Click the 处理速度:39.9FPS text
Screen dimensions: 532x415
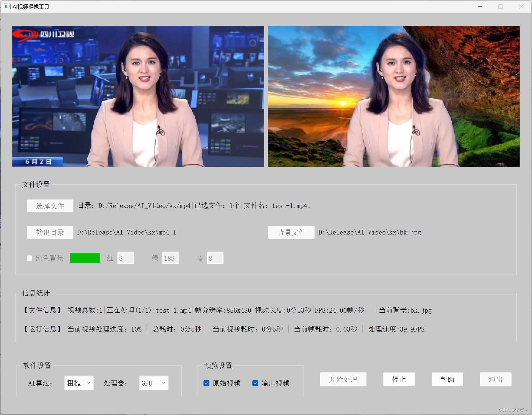click(396, 329)
